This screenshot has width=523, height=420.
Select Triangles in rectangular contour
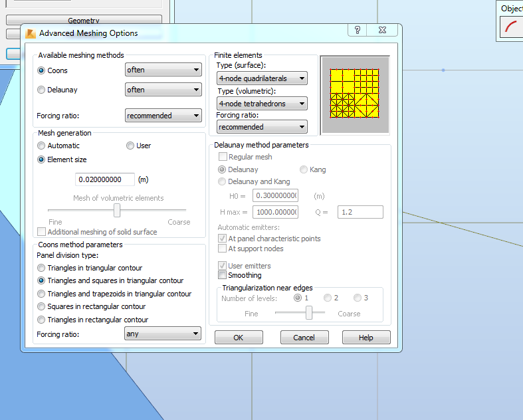click(41, 320)
